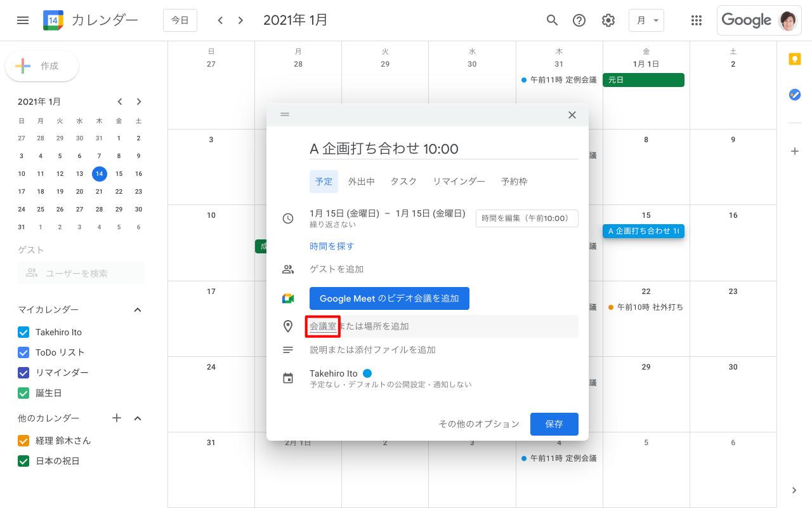
Task: Click the Google Meet camera icon
Action: (x=288, y=298)
